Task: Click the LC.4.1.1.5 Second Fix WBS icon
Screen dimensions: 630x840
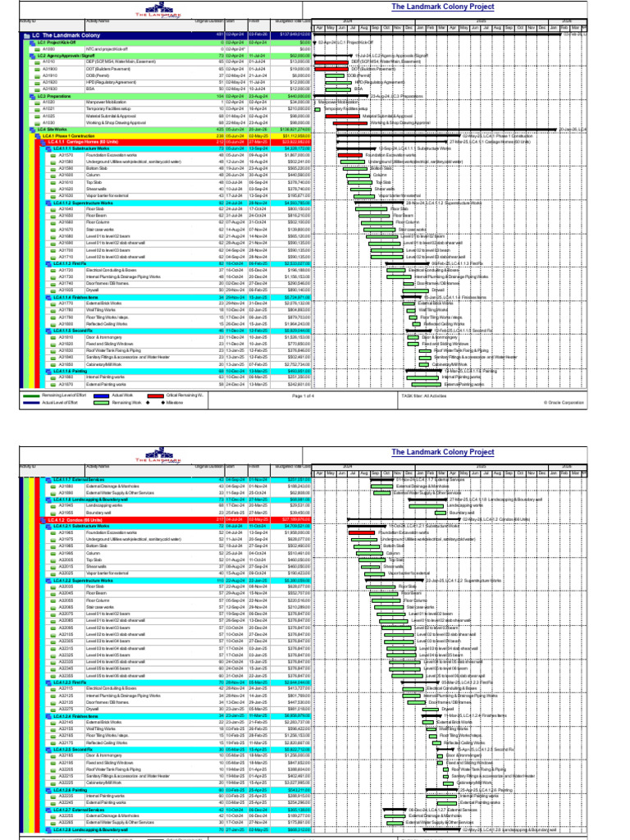Action: pos(48,331)
